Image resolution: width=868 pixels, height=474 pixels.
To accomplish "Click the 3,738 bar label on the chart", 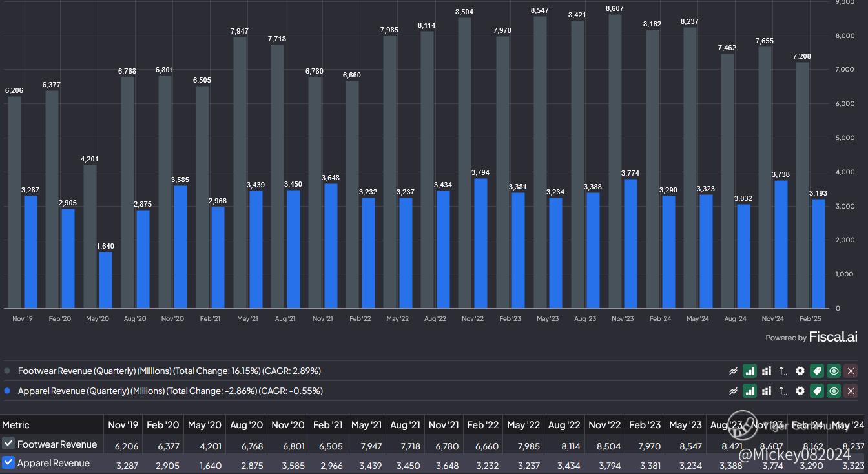I will point(780,175).
